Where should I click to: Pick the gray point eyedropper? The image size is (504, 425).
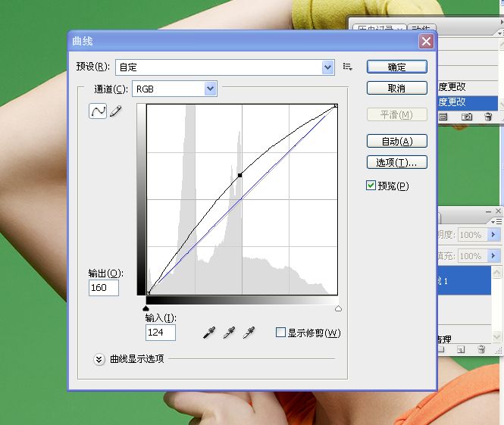click(x=229, y=333)
